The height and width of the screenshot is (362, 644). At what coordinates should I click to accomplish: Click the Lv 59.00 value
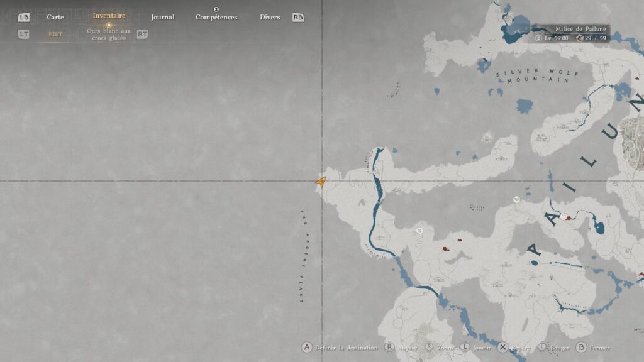pyautogui.click(x=556, y=38)
